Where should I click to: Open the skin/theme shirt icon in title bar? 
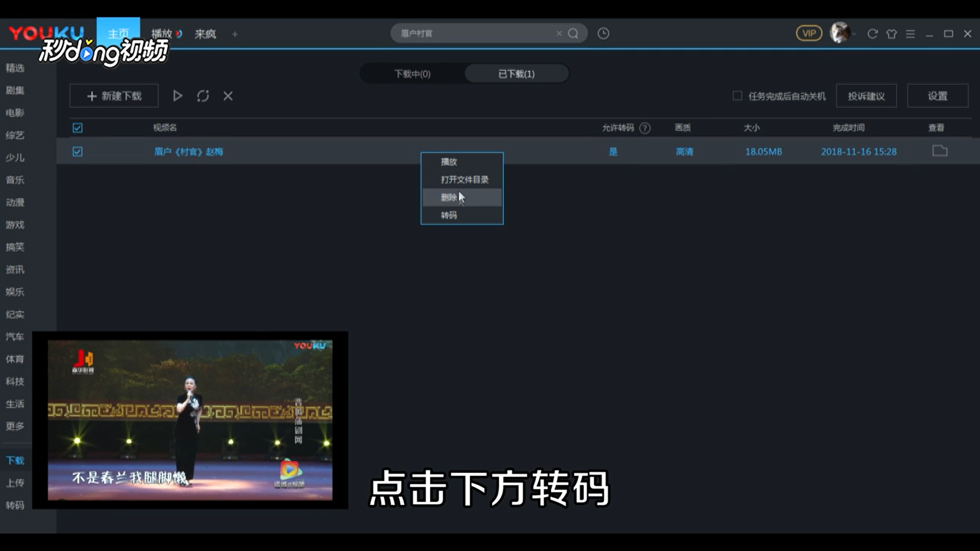point(891,33)
